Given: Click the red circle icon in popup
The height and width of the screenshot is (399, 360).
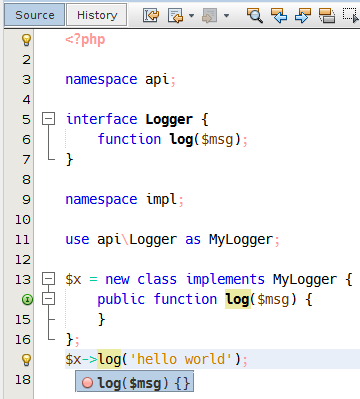Looking at the screenshot, I should [x=87, y=383].
